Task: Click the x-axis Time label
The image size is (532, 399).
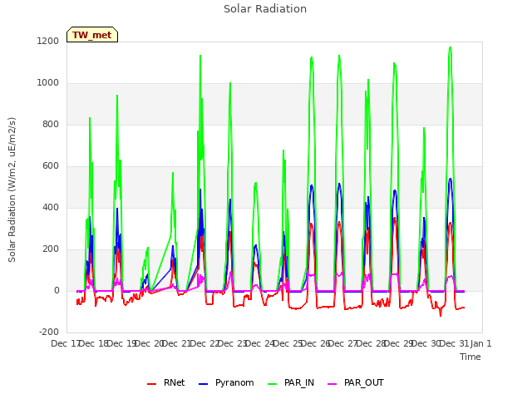Action: point(470,357)
